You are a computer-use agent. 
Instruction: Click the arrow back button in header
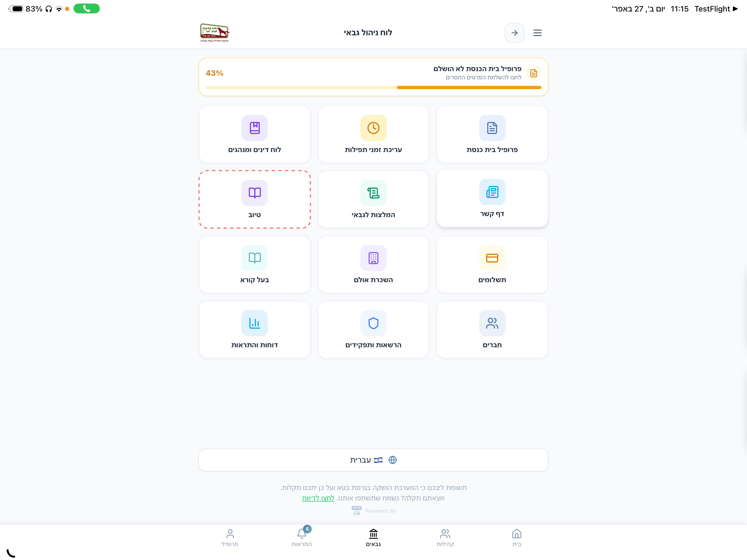514,33
